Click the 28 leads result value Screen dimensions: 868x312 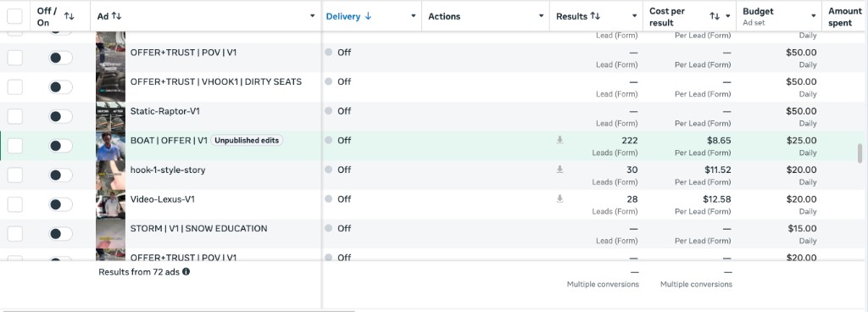(632, 199)
